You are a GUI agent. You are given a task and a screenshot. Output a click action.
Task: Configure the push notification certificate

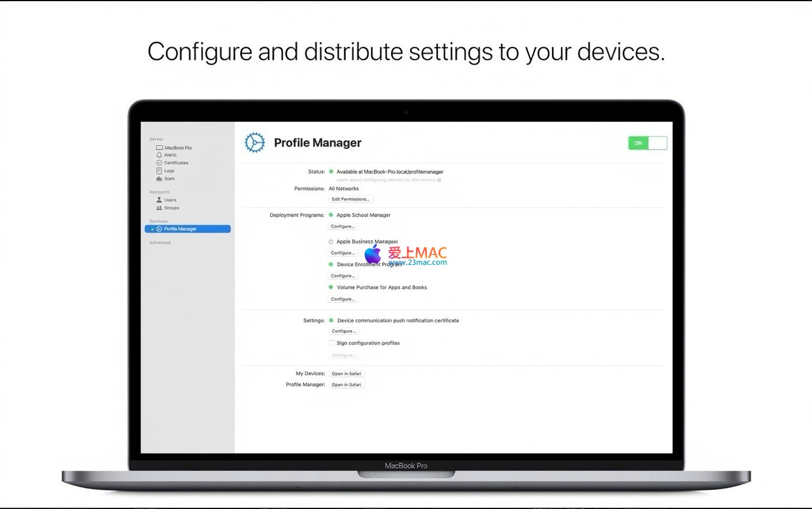(344, 331)
